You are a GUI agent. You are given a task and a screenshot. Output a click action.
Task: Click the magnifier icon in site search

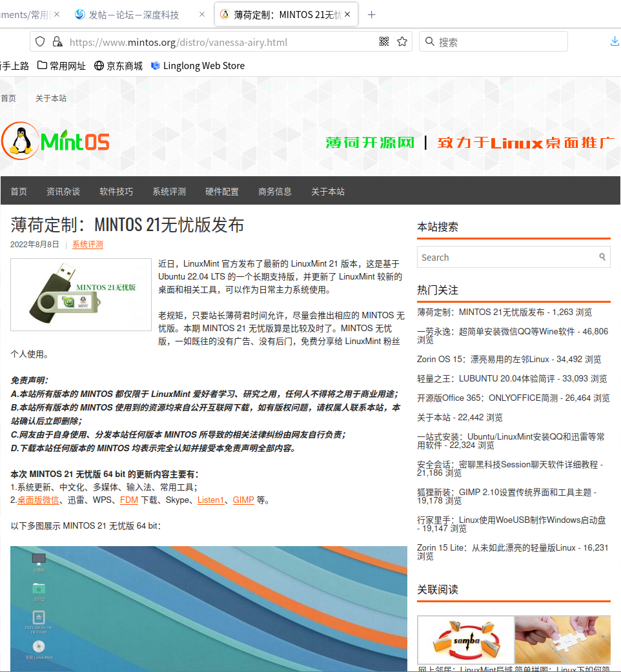(x=602, y=257)
